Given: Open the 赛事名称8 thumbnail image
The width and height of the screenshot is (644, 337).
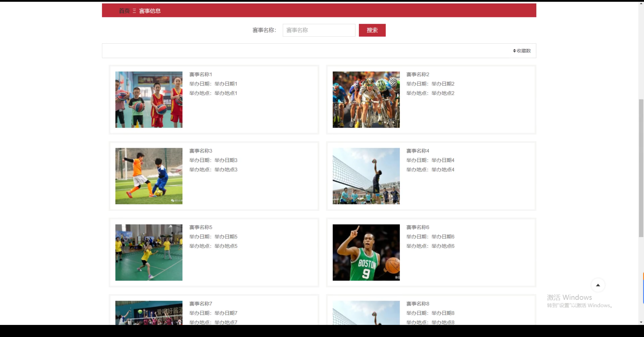Looking at the screenshot, I should (366, 313).
